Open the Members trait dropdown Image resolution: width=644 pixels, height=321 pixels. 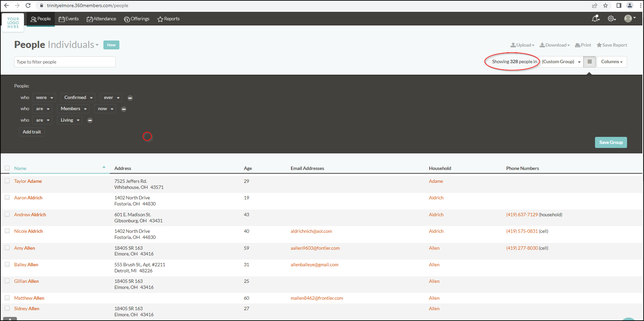point(73,109)
